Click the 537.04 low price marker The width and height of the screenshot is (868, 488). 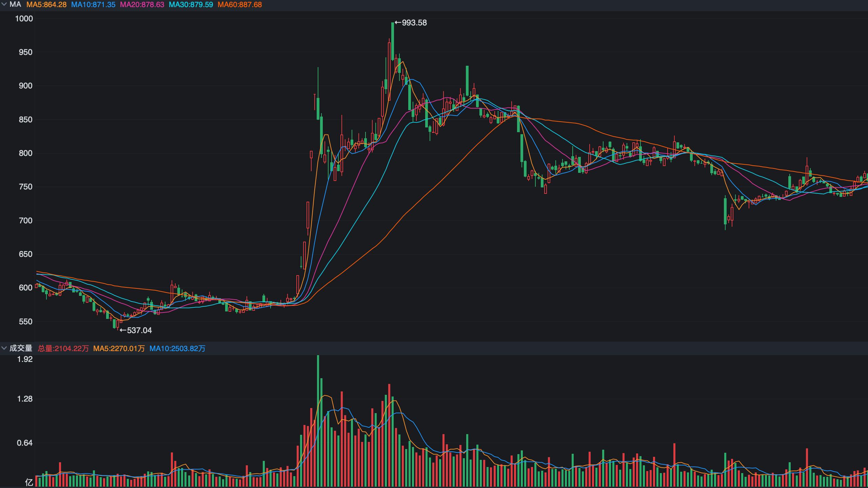136,330
